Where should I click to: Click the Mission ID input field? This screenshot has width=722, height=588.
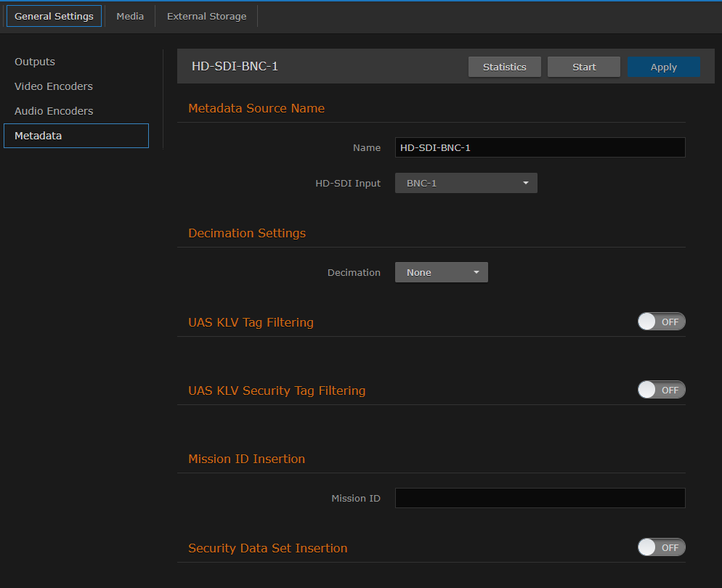[540, 498]
